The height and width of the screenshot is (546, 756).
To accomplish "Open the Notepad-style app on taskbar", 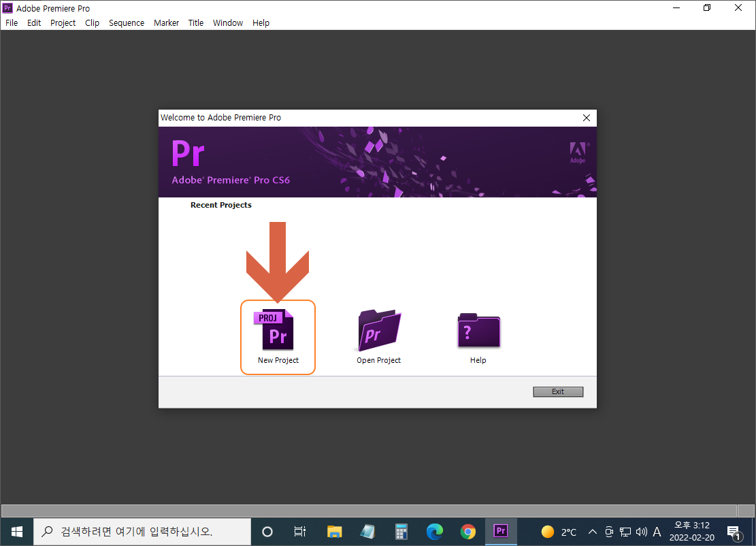I will 368,532.
